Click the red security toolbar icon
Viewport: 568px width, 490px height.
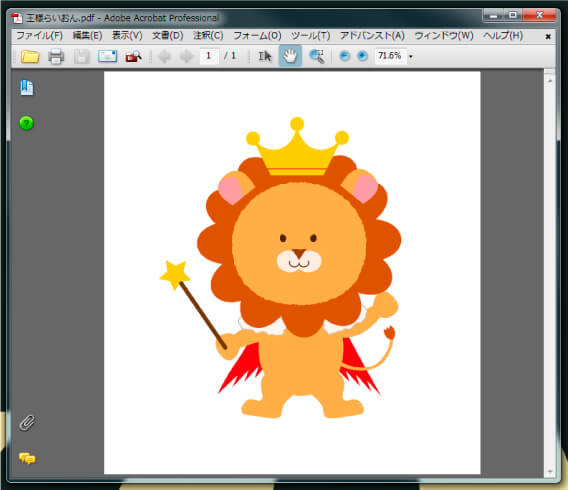pos(133,56)
